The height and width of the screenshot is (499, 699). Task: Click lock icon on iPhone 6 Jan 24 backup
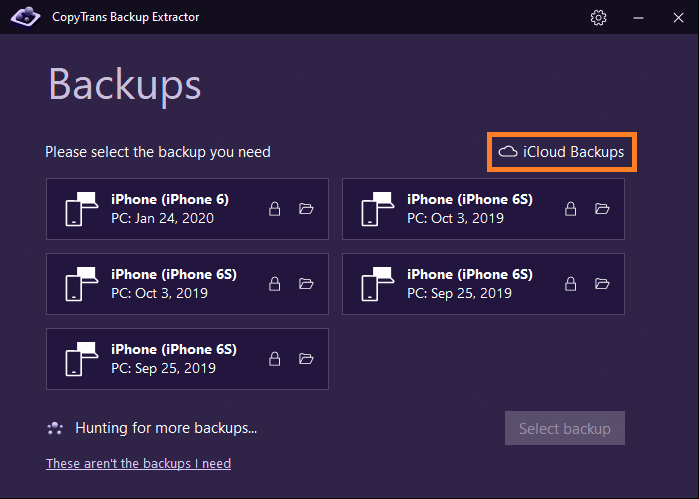(275, 209)
